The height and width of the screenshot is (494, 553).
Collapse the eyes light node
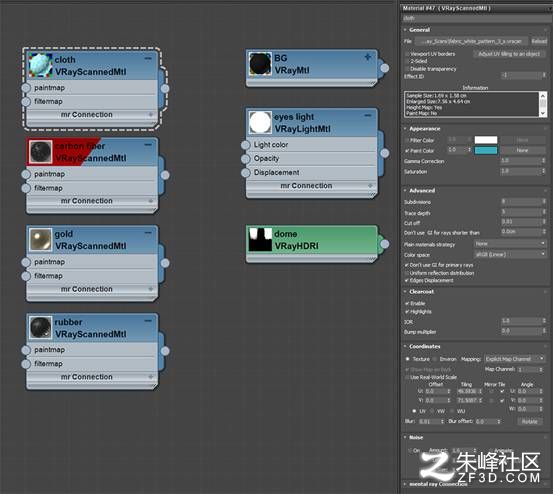pyautogui.click(x=367, y=115)
